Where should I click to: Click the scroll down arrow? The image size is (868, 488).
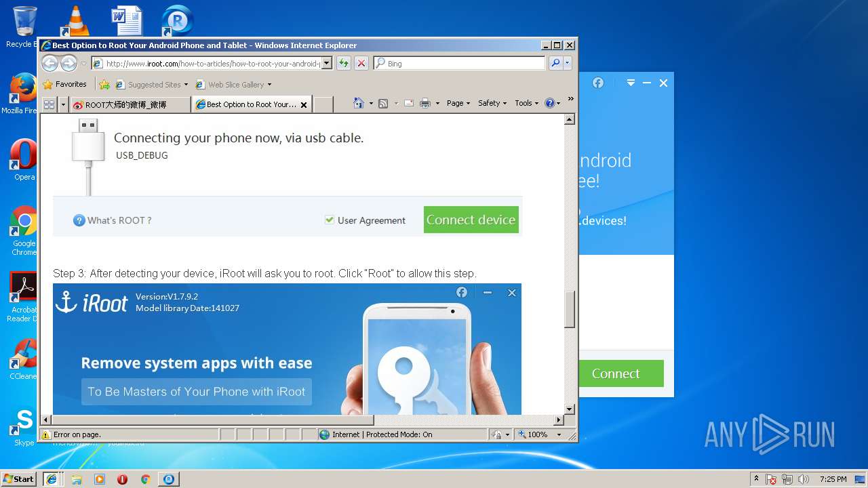(x=570, y=409)
